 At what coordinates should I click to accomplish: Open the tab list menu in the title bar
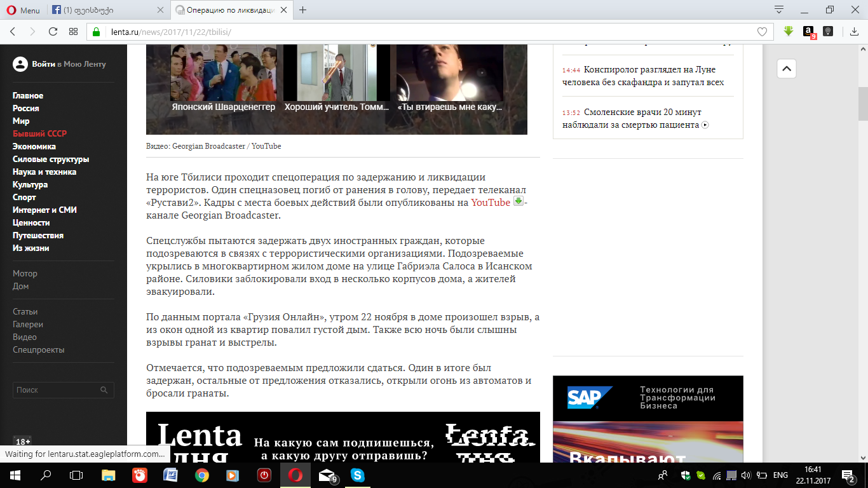778,10
